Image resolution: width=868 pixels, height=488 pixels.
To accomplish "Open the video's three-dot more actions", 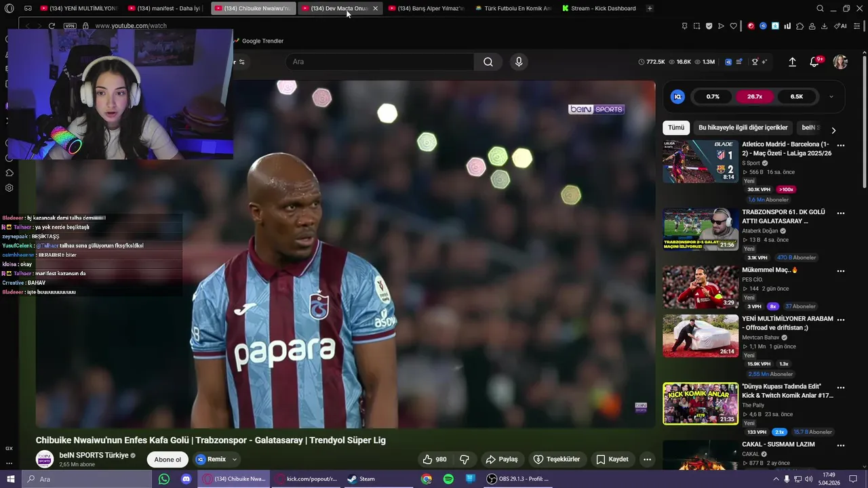I will pyautogui.click(x=647, y=459).
